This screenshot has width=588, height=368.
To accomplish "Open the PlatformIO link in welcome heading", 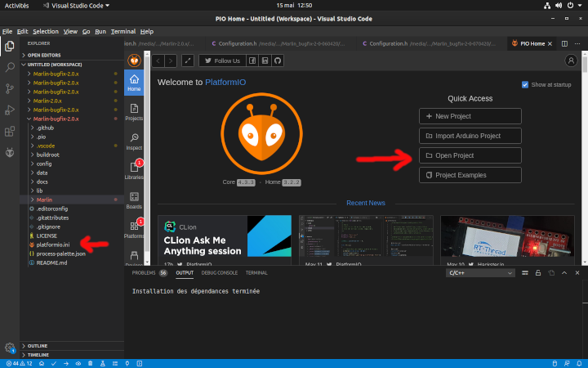I will 225,83.
